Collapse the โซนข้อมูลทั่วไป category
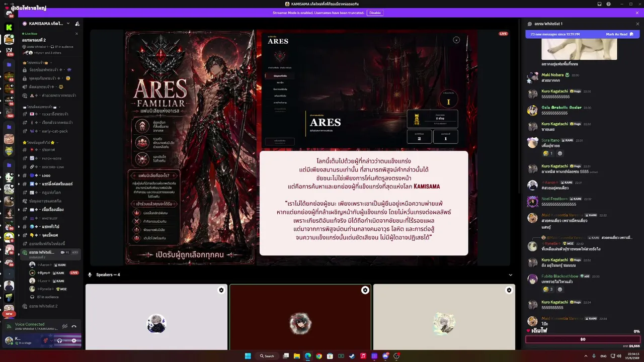This screenshot has width=644, height=362. [41, 142]
